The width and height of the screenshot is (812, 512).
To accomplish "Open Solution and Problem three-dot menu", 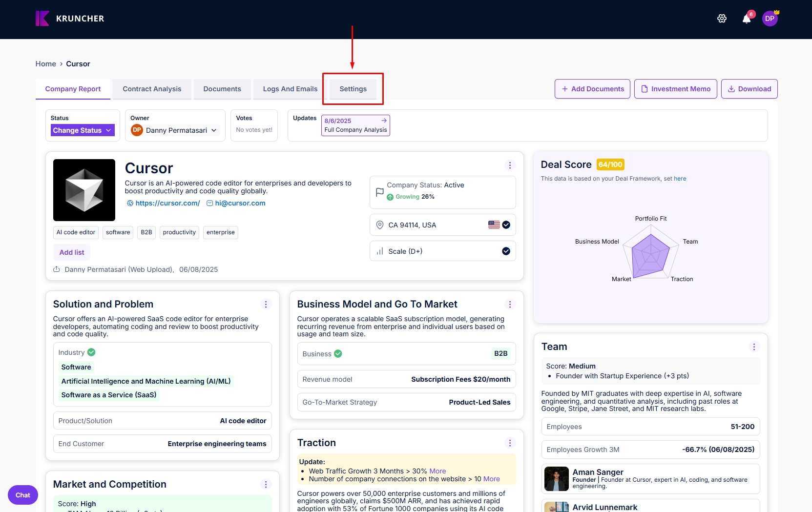I will [x=266, y=305].
